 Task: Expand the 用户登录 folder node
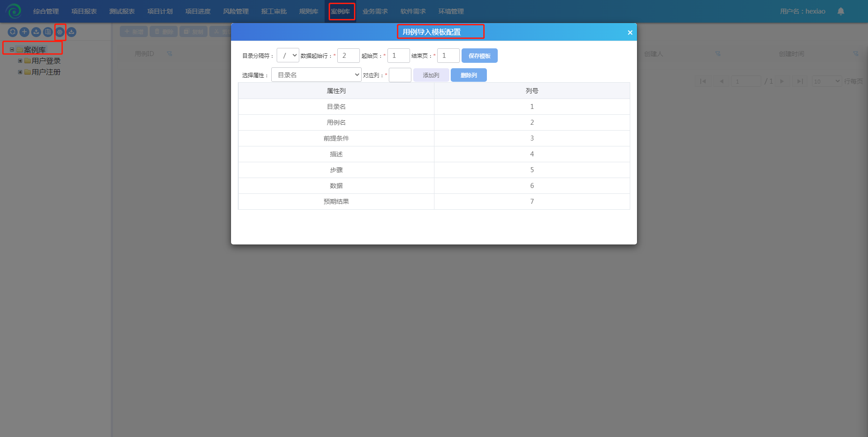pyautogui.click(x=20, y=61)
